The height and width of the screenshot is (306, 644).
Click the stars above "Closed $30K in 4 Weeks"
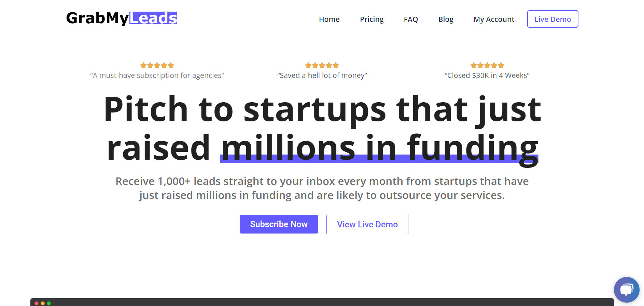coord(487,65)
